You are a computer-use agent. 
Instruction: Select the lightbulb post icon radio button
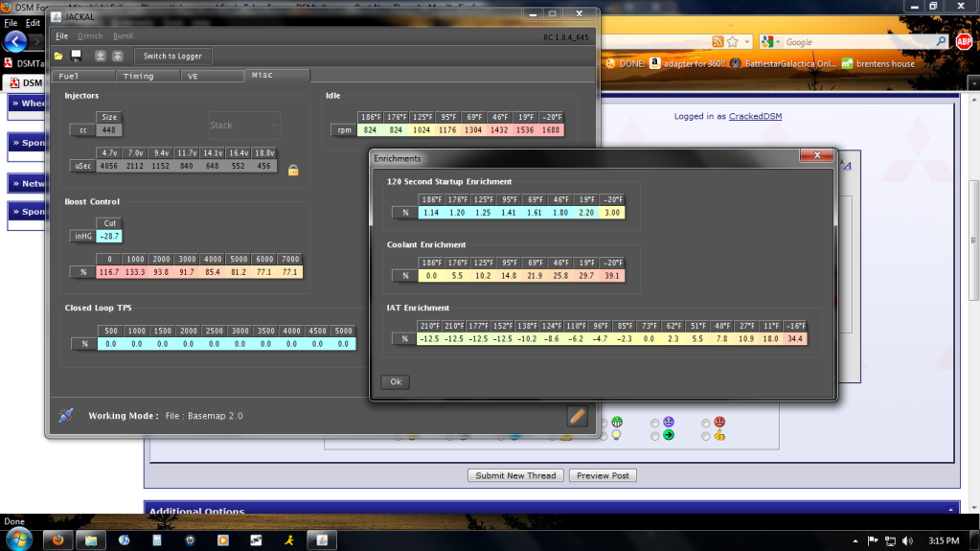coord(604,437)
